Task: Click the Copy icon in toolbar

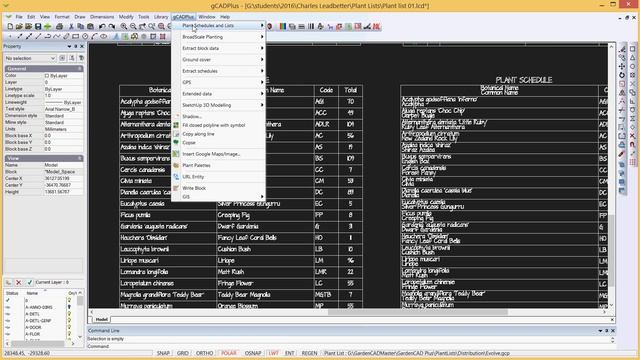Action: click(81, 27)
